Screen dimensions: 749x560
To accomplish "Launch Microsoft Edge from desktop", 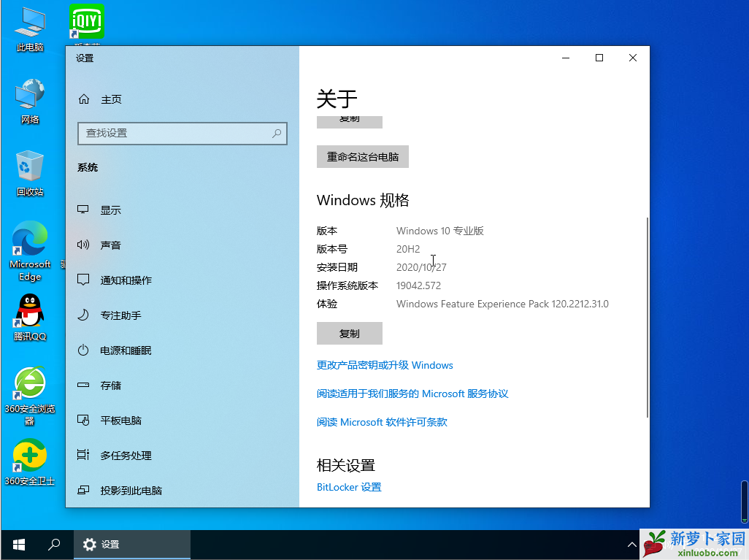I will (30, 250).
